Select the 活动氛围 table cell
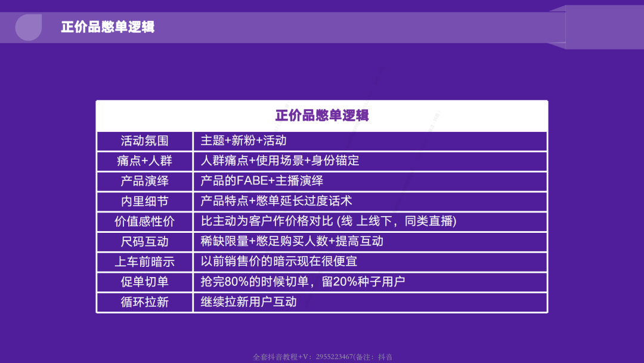The image size is (644, 363). [x=144, y=141]
